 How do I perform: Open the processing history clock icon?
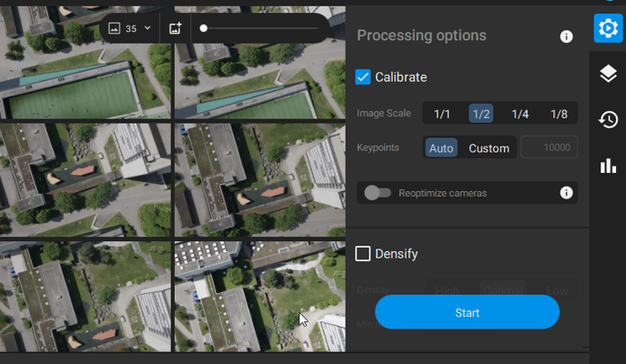coord(609,119)
